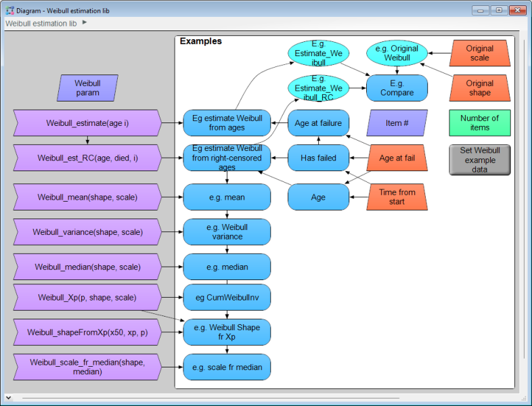
Task: Select the Weibull_median(shape, scale) function node
Action: tap(87, 267)
